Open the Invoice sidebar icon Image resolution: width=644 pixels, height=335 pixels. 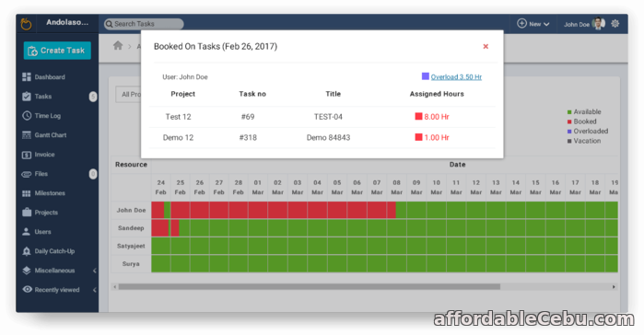coord(27,155)
